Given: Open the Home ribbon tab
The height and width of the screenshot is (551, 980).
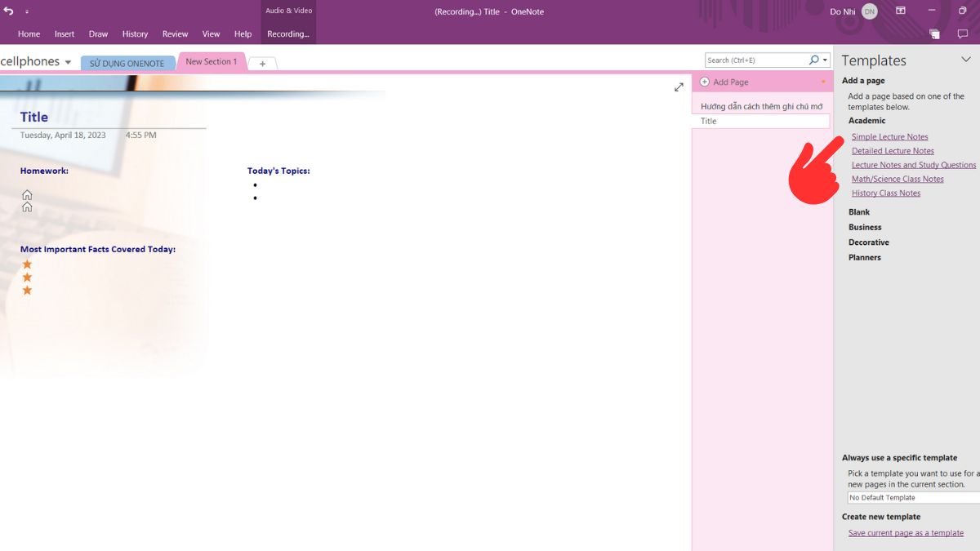Looking at the screenshot, I should coord(29,34).
